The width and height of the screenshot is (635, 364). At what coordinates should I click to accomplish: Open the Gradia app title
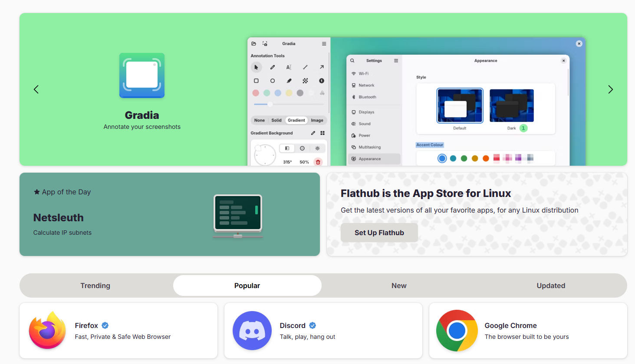pos(142,115)
